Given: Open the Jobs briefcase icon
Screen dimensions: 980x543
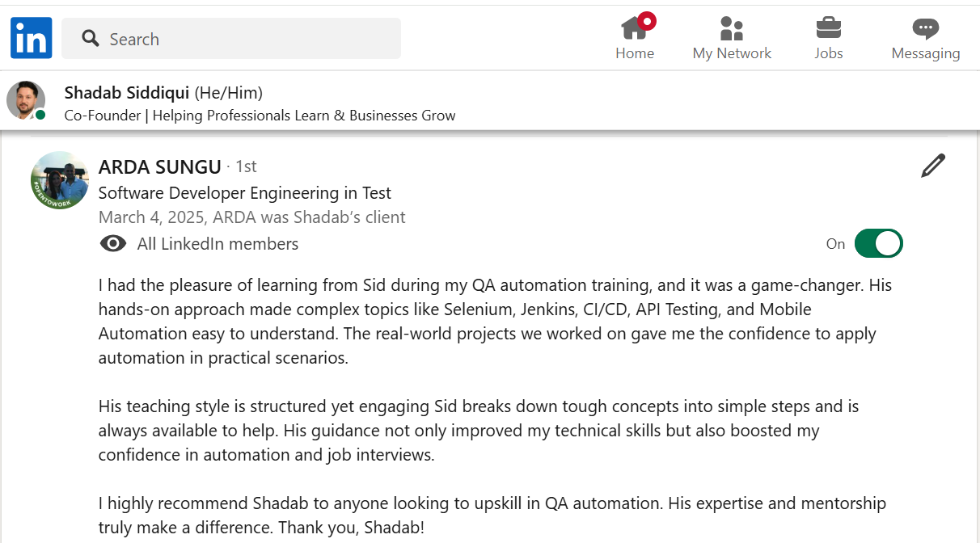Looking at the screenshot, I should click(x=828, y=29).
